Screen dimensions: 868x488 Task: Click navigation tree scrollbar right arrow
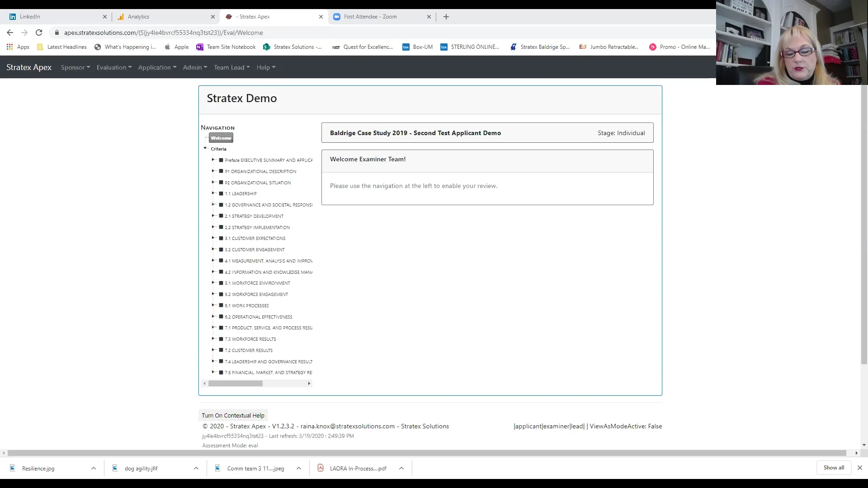(x=309, y=383)
